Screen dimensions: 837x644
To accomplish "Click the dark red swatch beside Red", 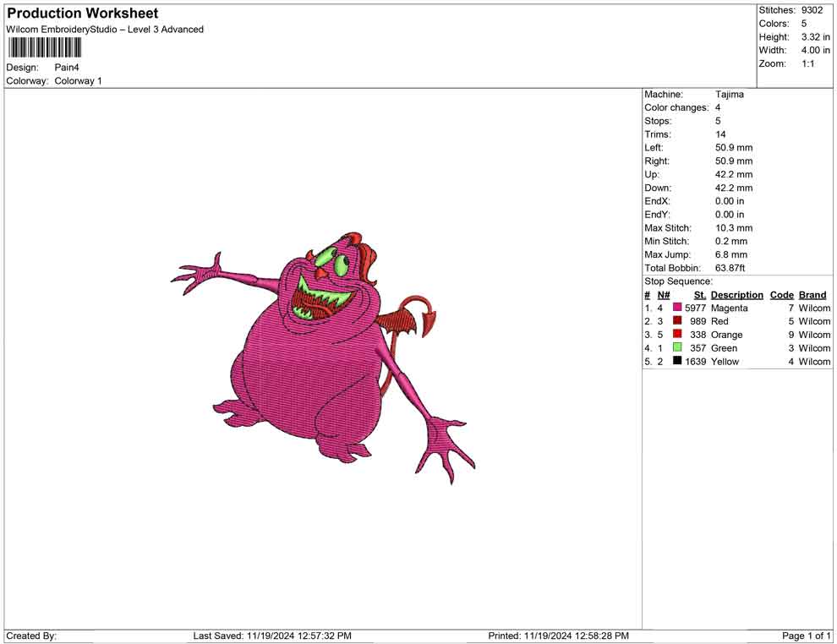I will point(677,320).
